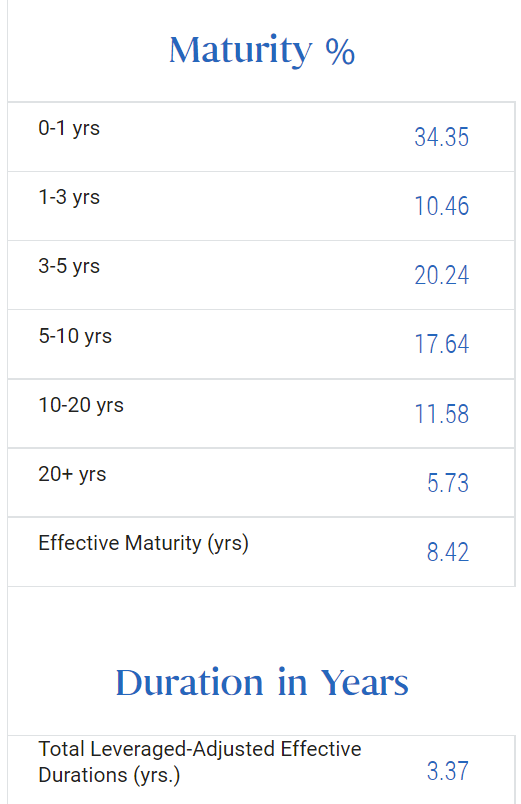Click the 11.58 maturity value
The height and width of the screenshot is (804, 521).
pyautogui.click(x=442, y=414)
